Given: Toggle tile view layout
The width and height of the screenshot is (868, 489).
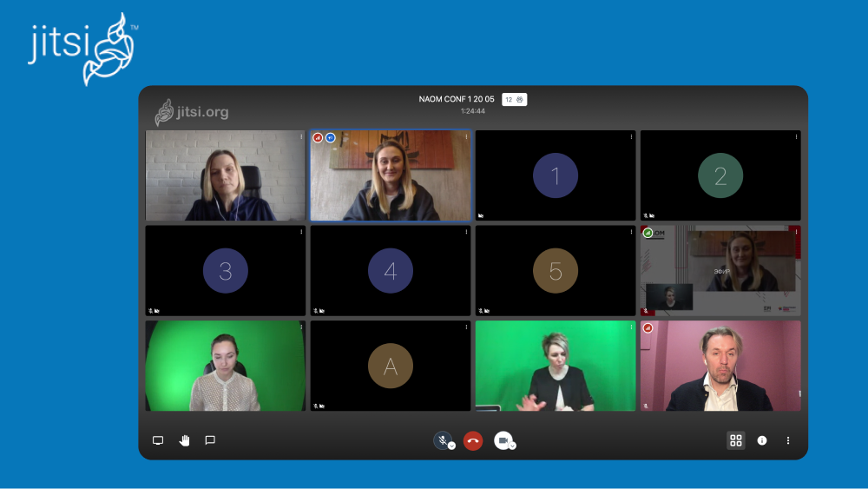Looking at the screenshot, I should [735, 440].
